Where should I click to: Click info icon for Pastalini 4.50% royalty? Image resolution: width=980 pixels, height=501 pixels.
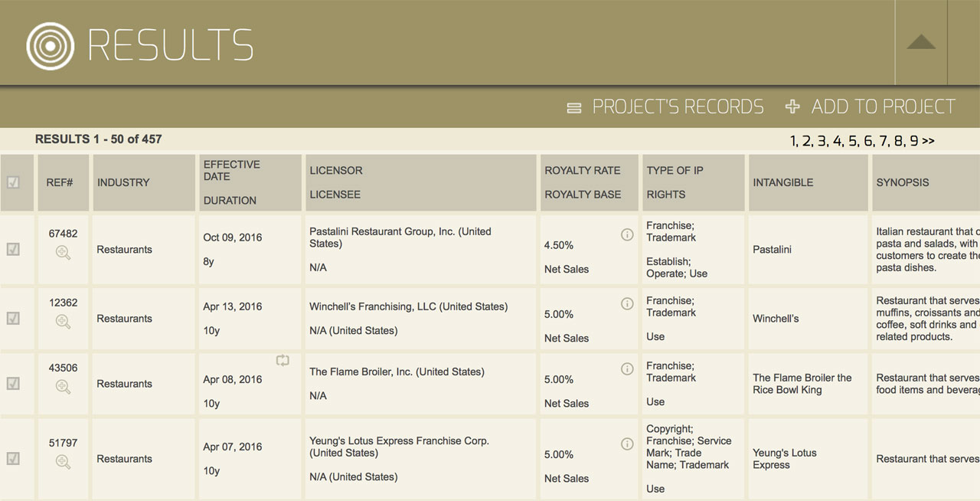point(627,234)
